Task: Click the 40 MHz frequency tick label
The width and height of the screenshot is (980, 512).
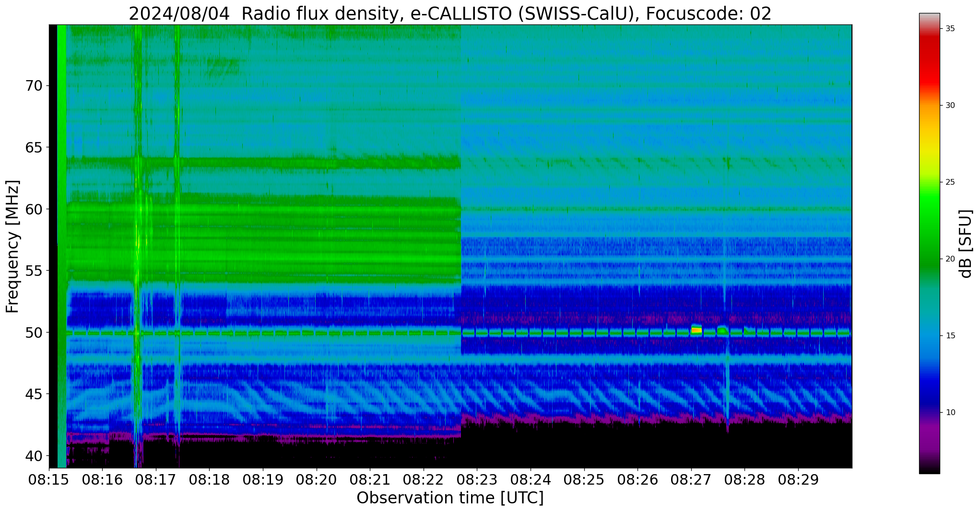Action: (34, 455)
